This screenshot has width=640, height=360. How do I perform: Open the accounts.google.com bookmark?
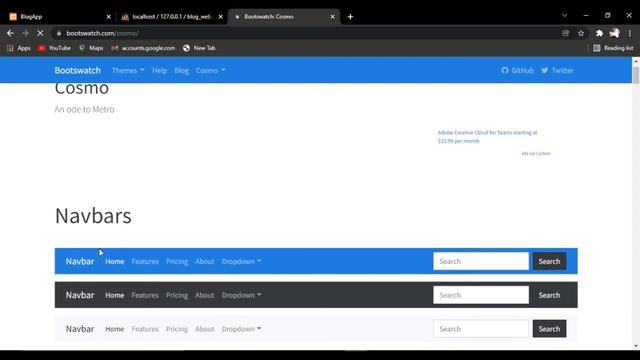click(x=143, y=48)
